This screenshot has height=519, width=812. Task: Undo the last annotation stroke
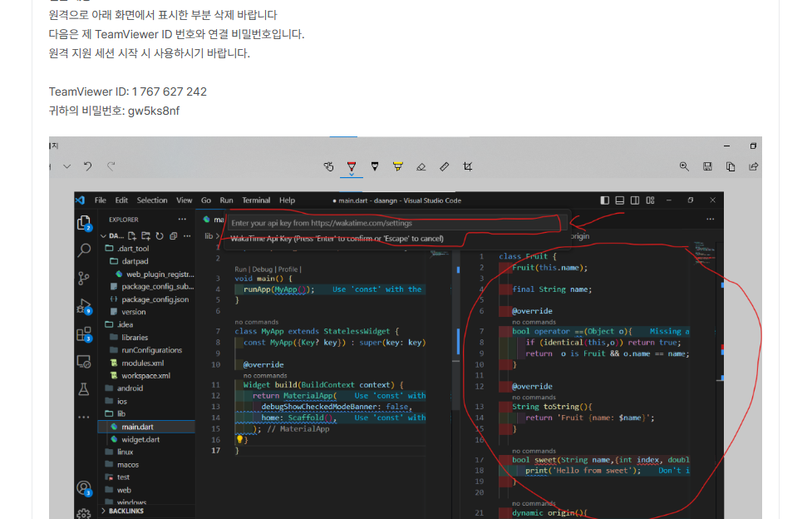(x=87, y=166)
